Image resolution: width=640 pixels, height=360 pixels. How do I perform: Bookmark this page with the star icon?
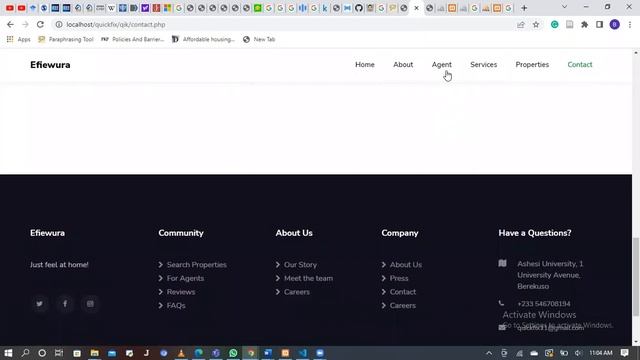point(536,24)
